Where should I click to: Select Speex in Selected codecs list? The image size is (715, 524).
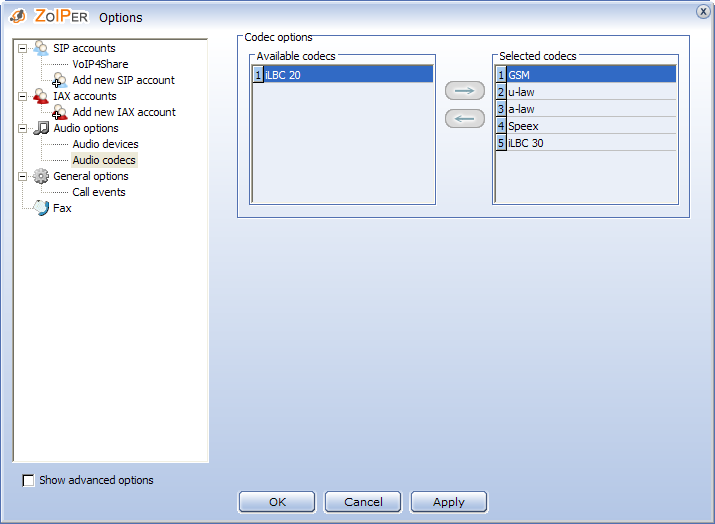pos(523,126)
